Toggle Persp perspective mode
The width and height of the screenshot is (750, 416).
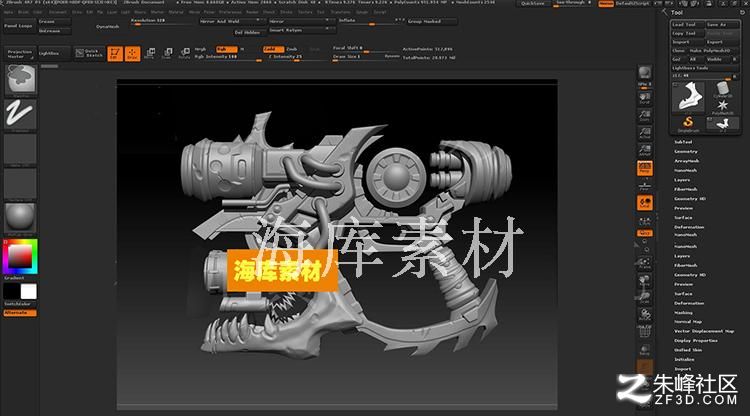coord(644,168)
